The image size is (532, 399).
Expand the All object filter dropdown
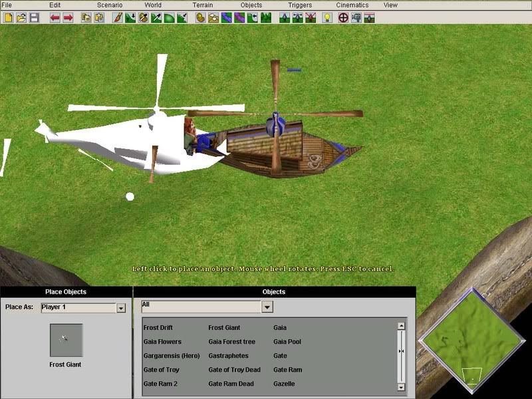click(x=267, y=307)
